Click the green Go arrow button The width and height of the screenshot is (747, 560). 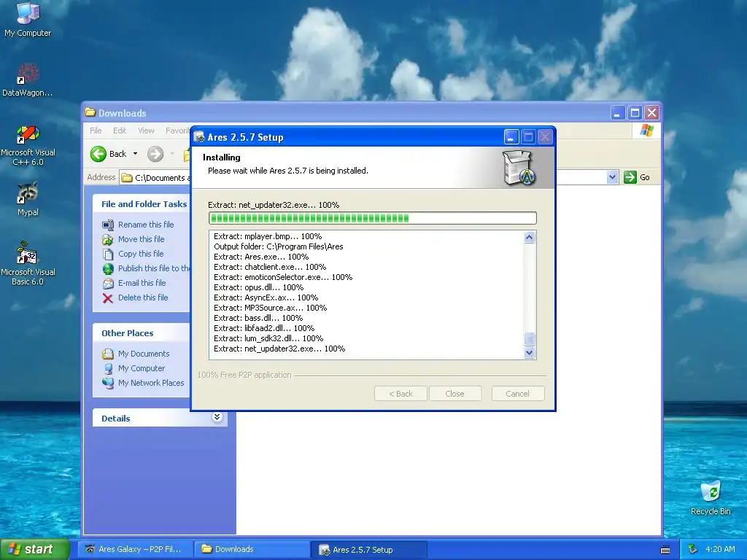point(630,177)
